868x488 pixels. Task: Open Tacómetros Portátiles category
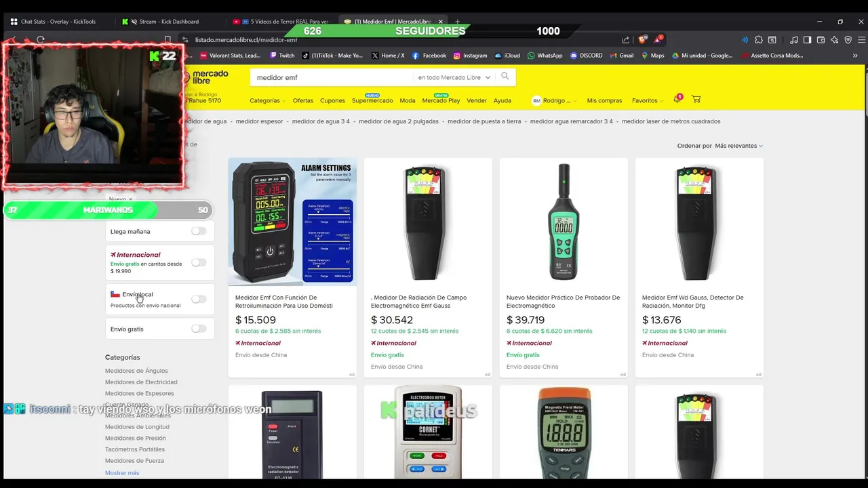[135, 449]
